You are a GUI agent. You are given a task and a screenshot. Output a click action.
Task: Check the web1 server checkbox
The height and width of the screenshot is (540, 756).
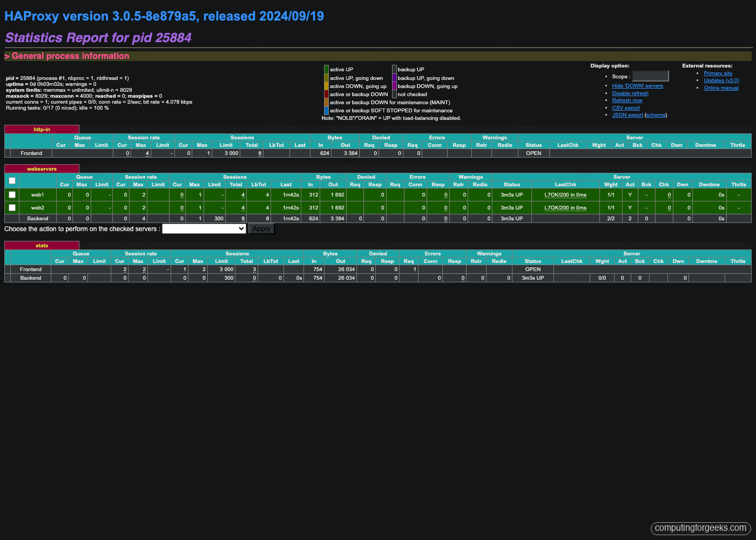point(12,194)
